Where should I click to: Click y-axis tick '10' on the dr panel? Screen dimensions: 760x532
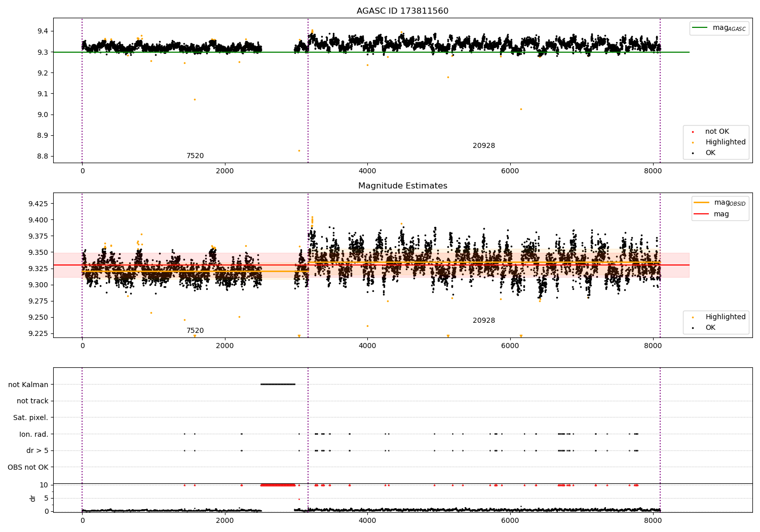(44, 485)
